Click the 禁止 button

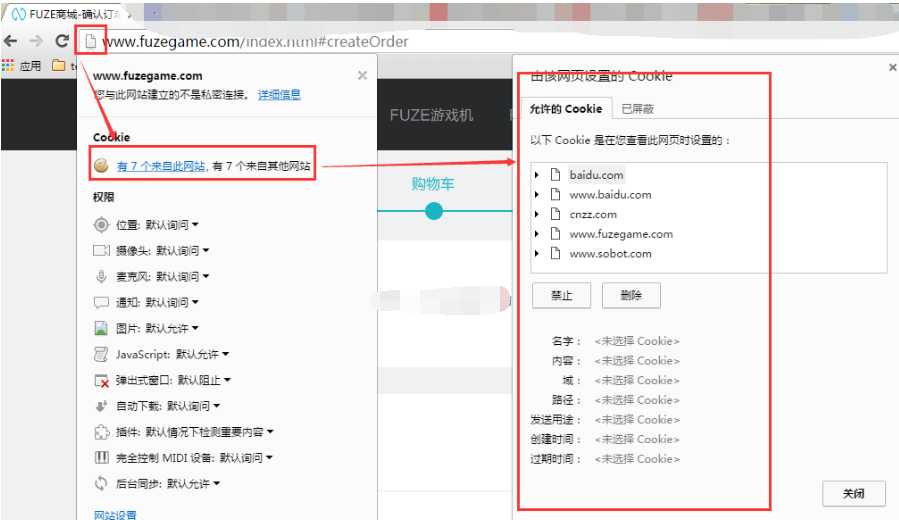point(561,295)
